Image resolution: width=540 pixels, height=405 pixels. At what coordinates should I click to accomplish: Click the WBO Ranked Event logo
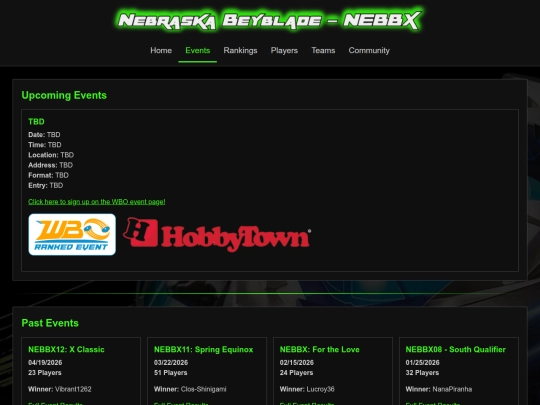(x=72, y=235)
